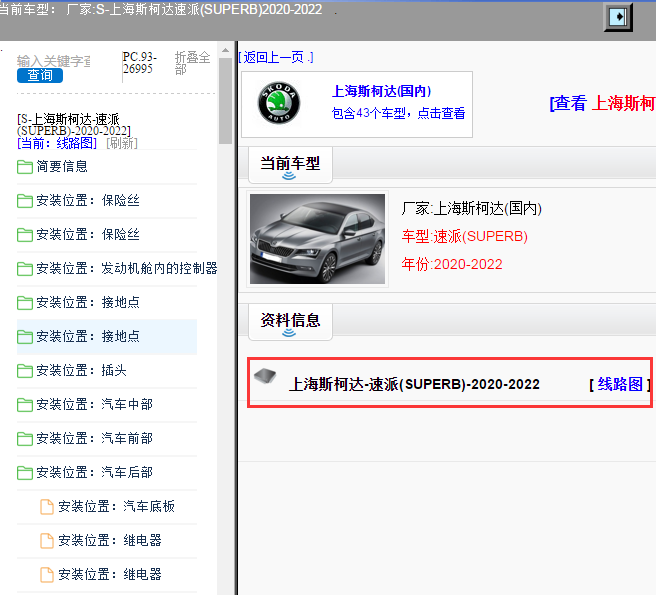656x595 pixels.
Task: Click the folder icon beside 安装位置:汽车前部
Action: [x=25, y=439]
